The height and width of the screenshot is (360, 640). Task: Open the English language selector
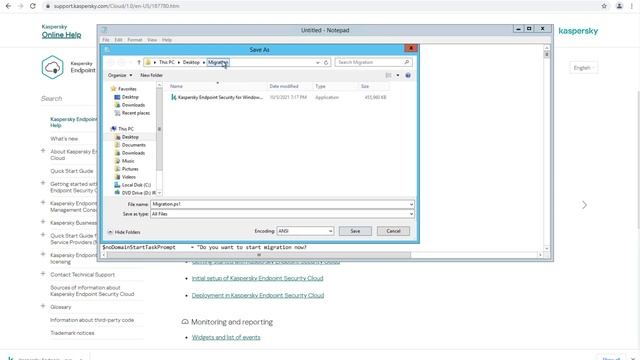coord(583,68)
